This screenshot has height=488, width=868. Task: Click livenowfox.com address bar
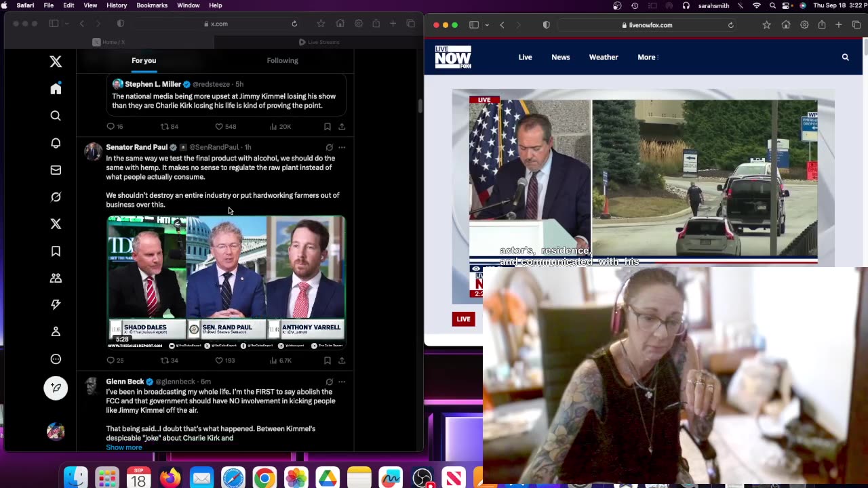(647, 25)
